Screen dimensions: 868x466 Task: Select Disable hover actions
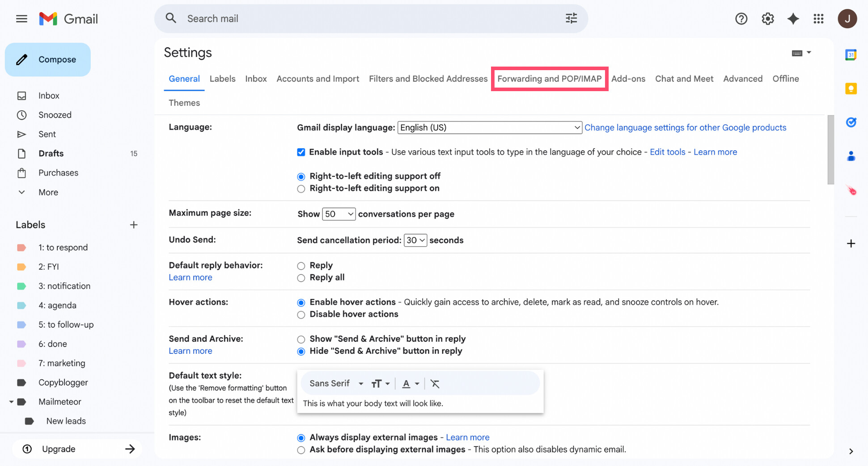(x=301, y=315)
